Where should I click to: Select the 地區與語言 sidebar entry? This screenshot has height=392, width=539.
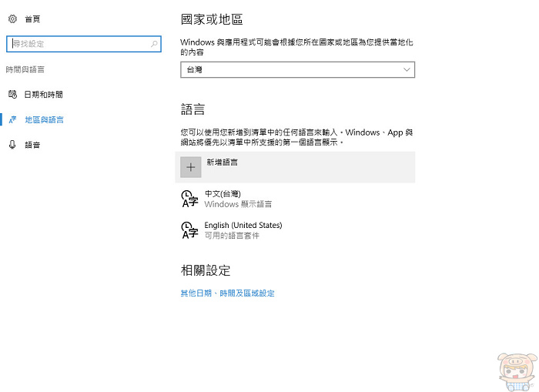(x=44, y=119)
